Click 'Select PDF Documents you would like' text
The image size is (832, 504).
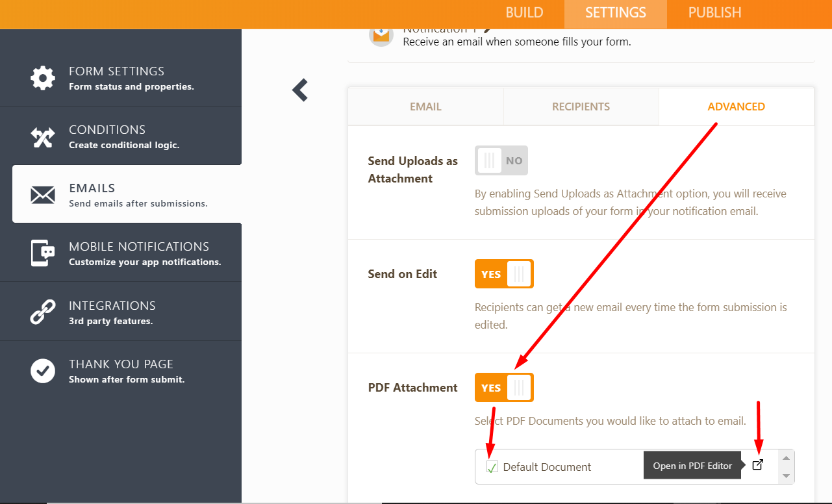pyautogui.click(x=610, y=421)
